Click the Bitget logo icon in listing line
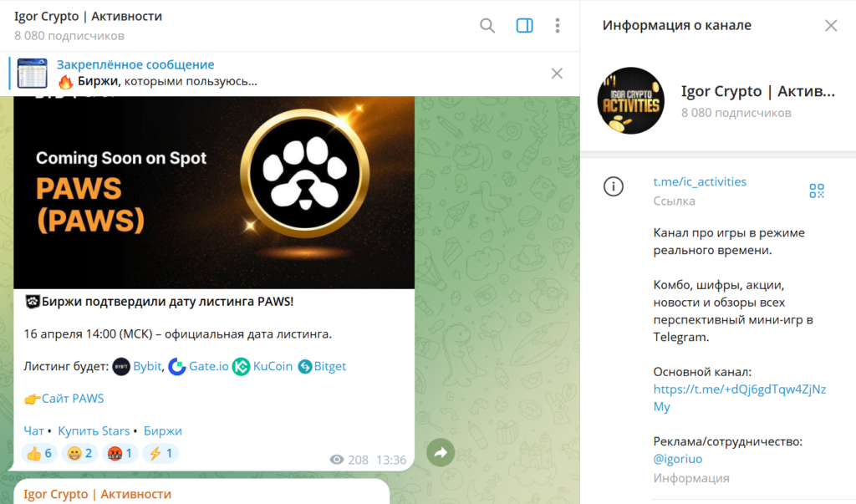The height and width of the screenshot is (504, 856). [304, 366]
